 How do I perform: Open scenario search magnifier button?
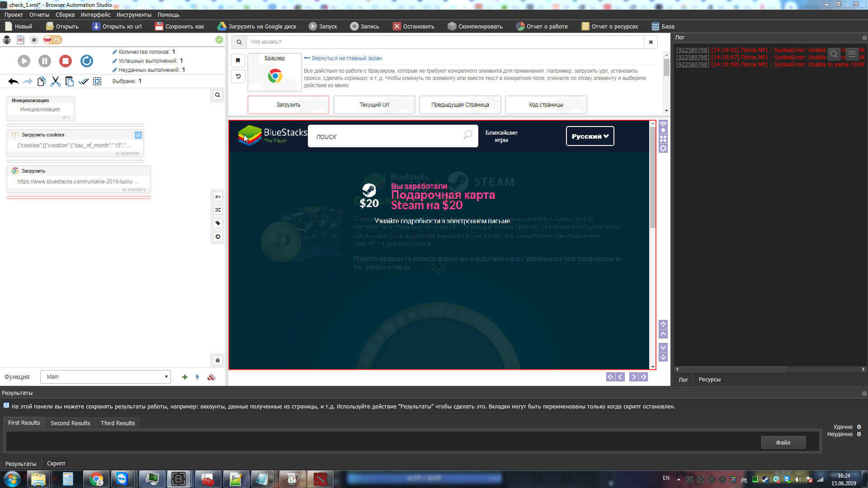click(218, 95)
